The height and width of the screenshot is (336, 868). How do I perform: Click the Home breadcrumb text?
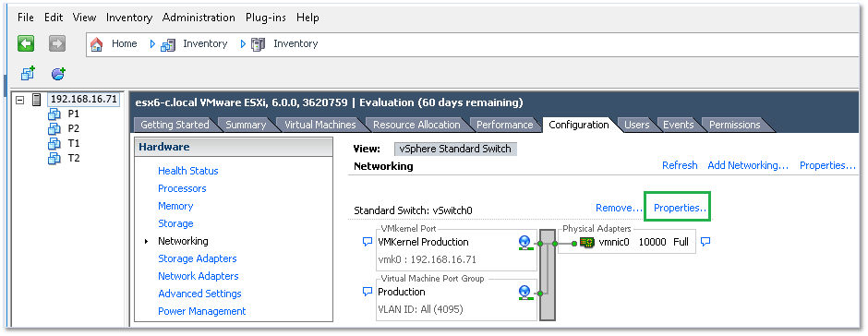125,43
